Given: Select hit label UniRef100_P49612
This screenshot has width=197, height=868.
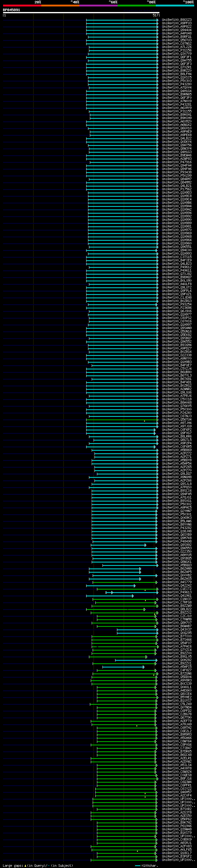Looking at the screenshot, I should coord(177,267).
